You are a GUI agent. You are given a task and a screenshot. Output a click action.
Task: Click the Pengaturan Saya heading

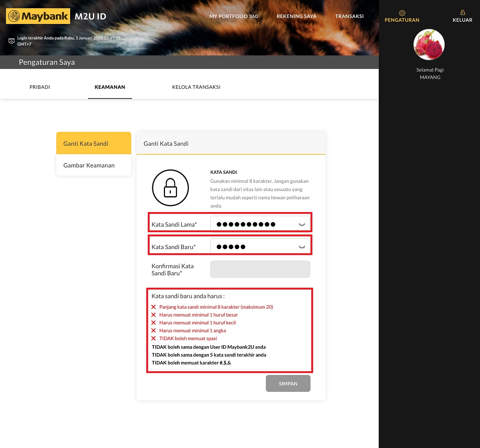click(47, 62)
